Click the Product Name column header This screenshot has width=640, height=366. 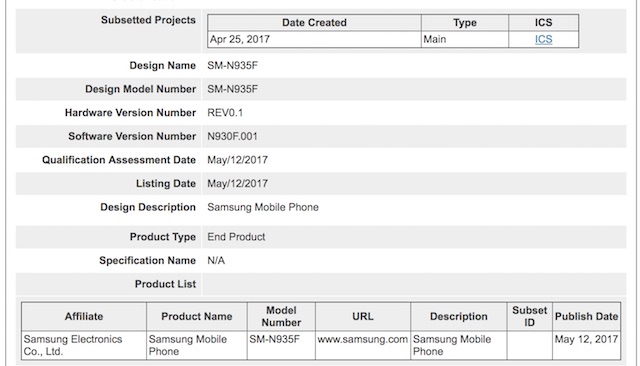coord(197,316)
